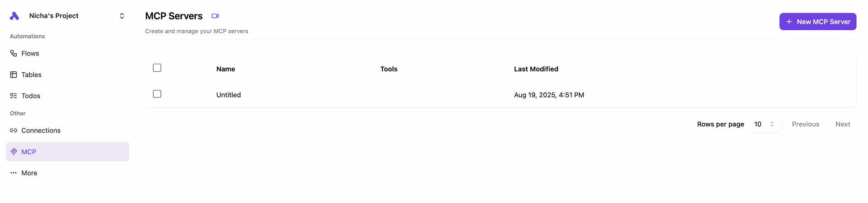Screen dimensions: 868x203
Task: Click the Next page button
Action: 843,124
